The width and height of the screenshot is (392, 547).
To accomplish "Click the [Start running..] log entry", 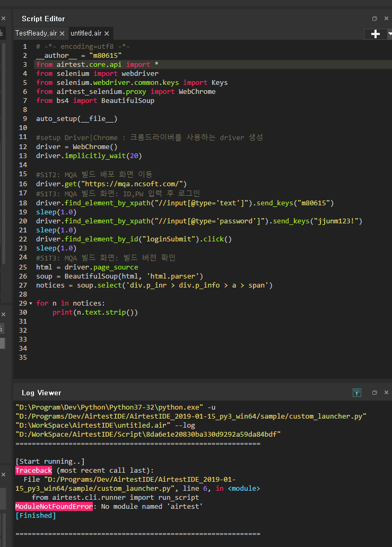I will click(50, 462).
